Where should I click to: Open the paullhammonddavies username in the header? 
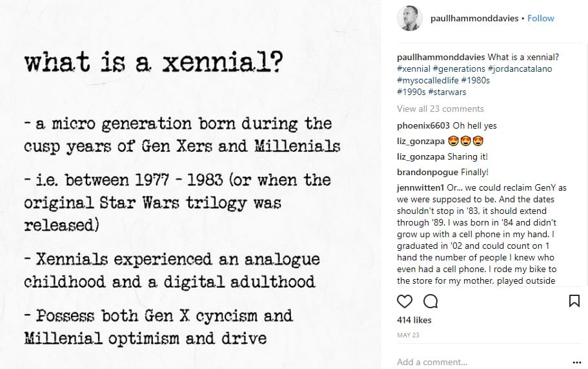pos(474,18)
